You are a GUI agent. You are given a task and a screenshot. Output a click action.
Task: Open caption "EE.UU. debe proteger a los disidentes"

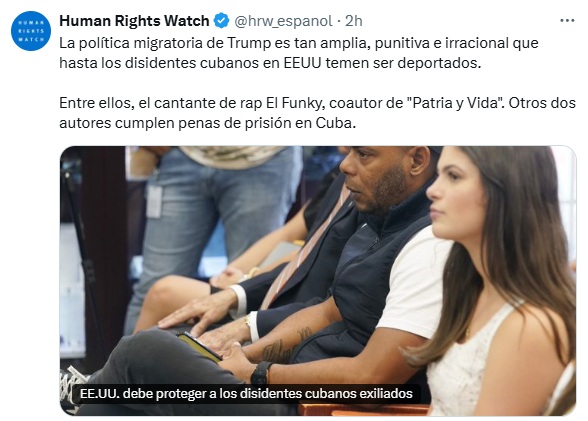[x=246, y=394]
